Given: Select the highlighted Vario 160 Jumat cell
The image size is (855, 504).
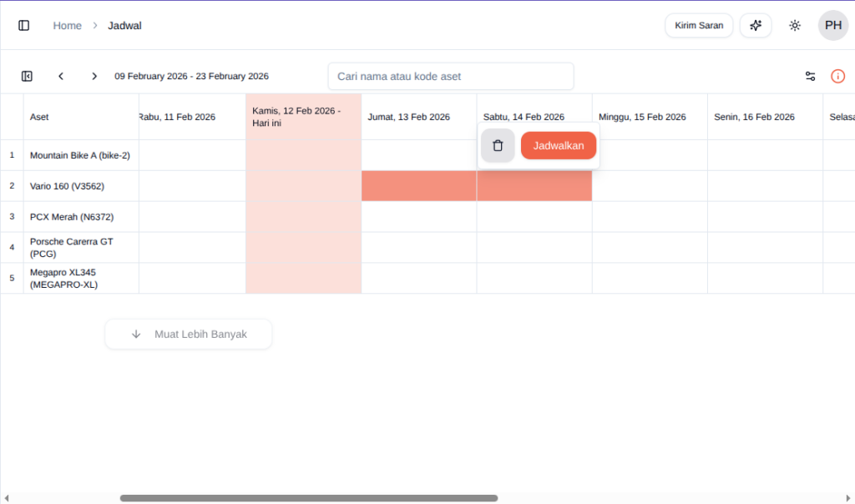Looking at the screenshot, I should coord(418,186).
